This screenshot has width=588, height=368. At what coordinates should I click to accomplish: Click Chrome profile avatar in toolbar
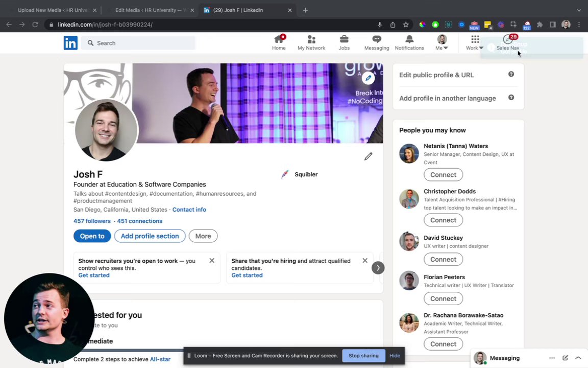[566, 25]
